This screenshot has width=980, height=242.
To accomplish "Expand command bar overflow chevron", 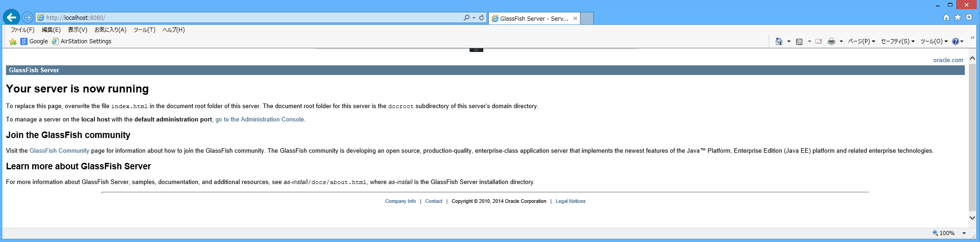I will [x=972, y=38].
